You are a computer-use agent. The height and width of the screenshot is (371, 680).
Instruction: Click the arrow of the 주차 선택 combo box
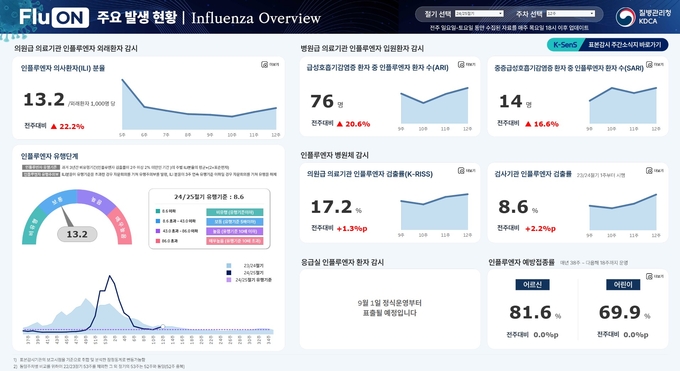click(592, 13)
